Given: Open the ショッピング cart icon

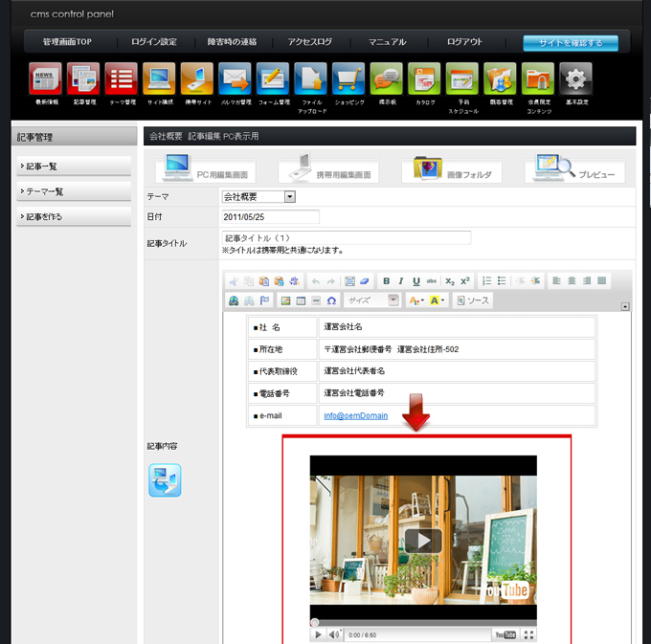Looking at the screenshot, I should coord(347,79).
